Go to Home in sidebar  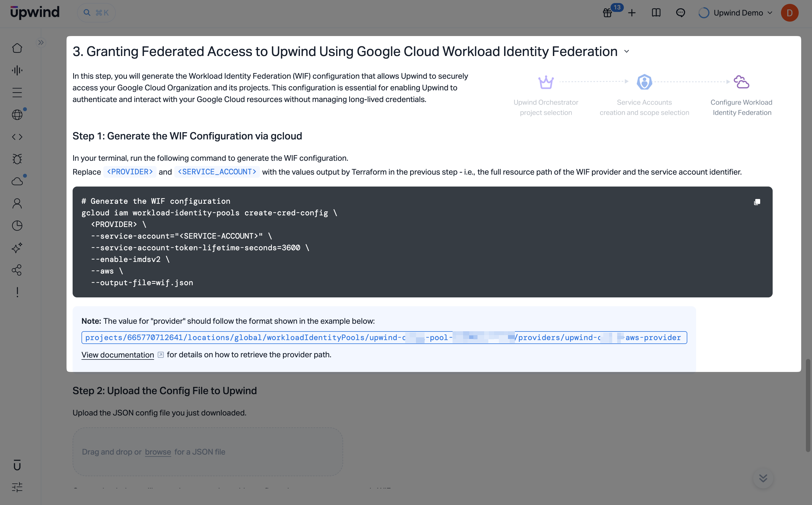pyautogui.click(x=17, y=48)
